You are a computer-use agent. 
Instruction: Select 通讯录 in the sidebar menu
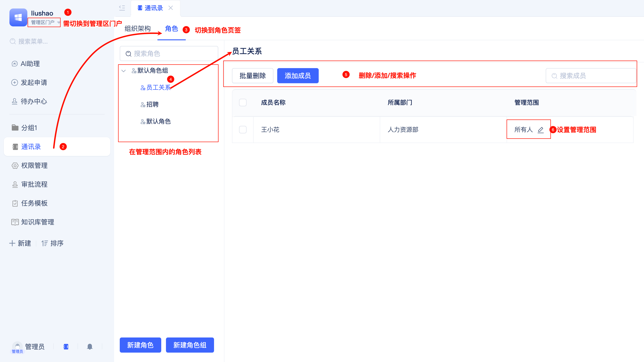click(x=57, y=147)
